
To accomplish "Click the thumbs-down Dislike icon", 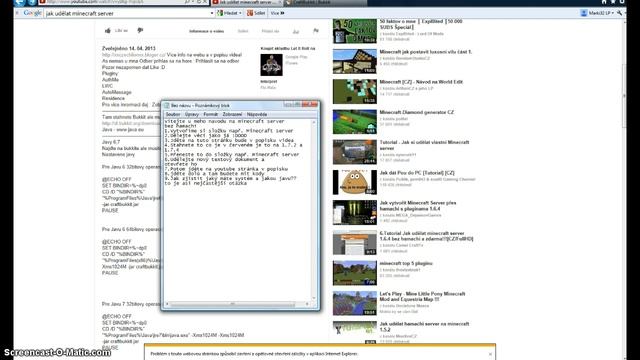I will tap(140, 31).
